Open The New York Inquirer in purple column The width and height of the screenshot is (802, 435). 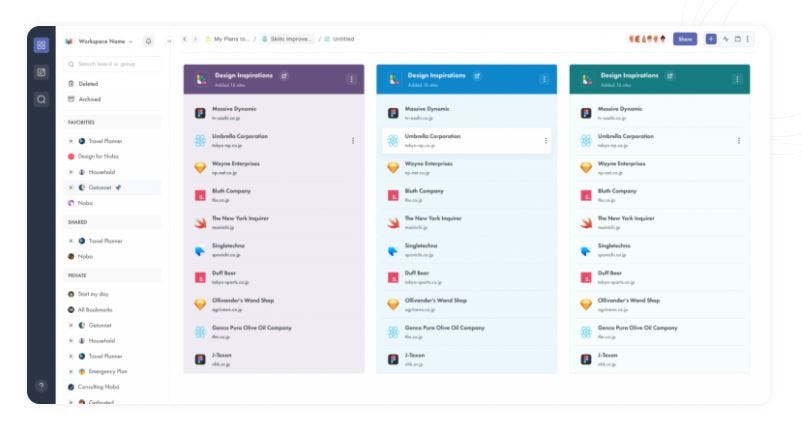pos(274,223)
